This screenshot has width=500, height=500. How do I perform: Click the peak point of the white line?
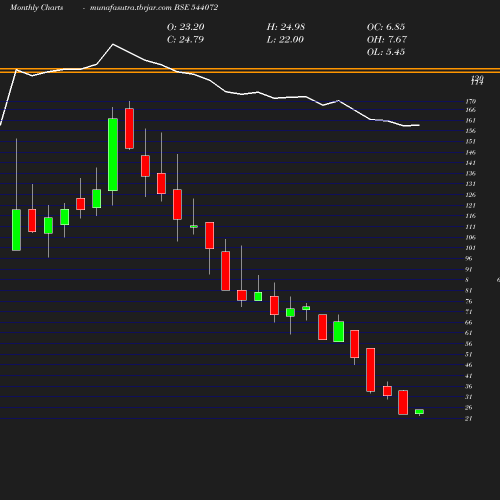pyautogui.click(x=113, y=44)
